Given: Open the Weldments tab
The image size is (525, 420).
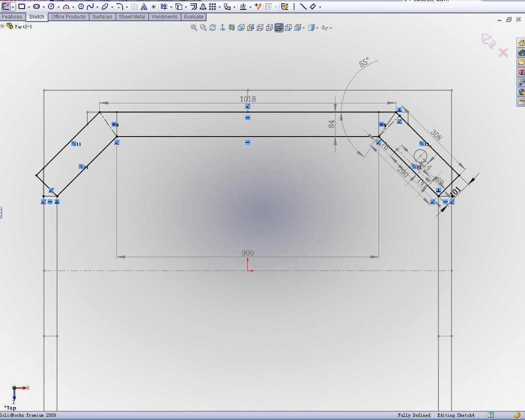Looking at the screenshot, I should 164,17.
